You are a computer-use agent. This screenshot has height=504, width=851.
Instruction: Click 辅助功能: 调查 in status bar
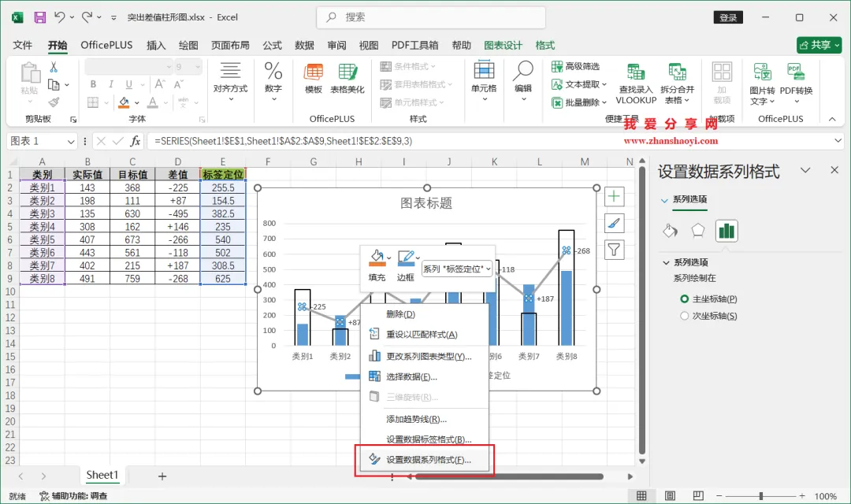coord(74,496)
